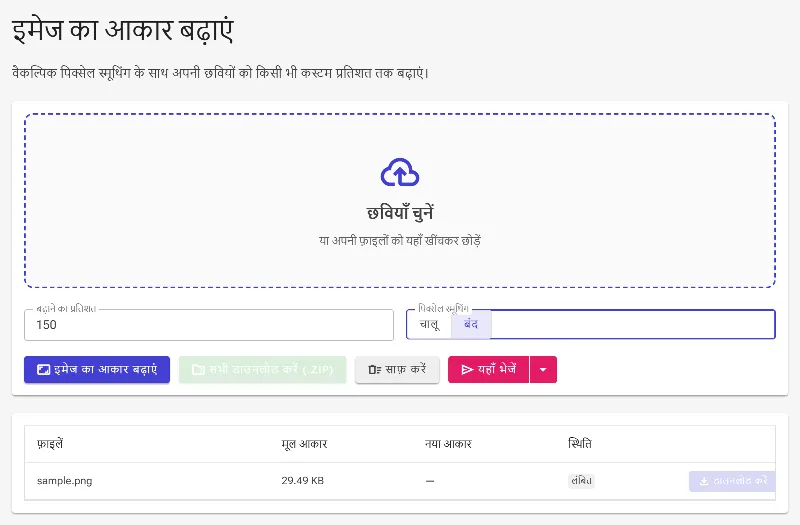Viewport: 800px width, 525px height.
Task: Click the download button in sample.png row
Action: click(x=732, y=481)
